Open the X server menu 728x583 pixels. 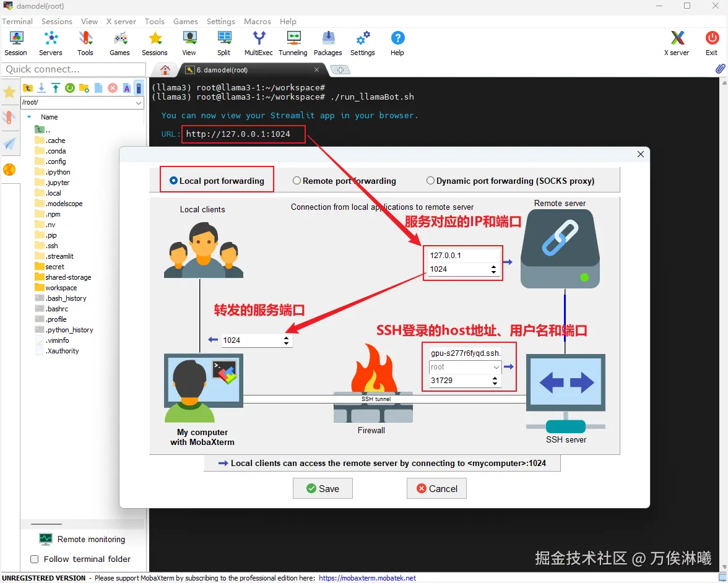pos(121,21)
